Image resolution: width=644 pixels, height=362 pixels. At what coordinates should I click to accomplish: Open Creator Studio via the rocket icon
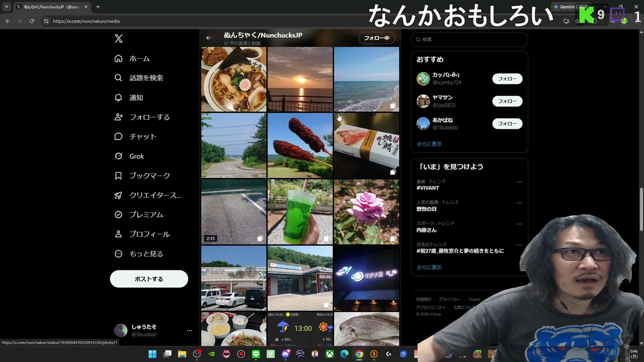pyautogui.click(x=118, y=195)
